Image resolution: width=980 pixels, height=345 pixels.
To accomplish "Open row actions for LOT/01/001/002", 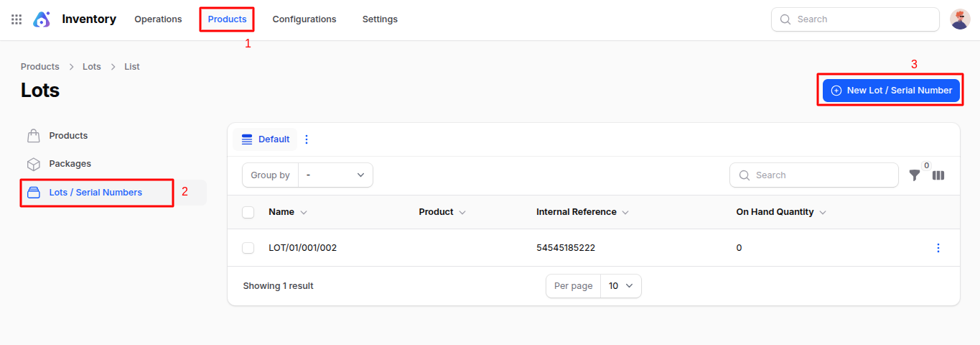I will click(x=938, y=248).
